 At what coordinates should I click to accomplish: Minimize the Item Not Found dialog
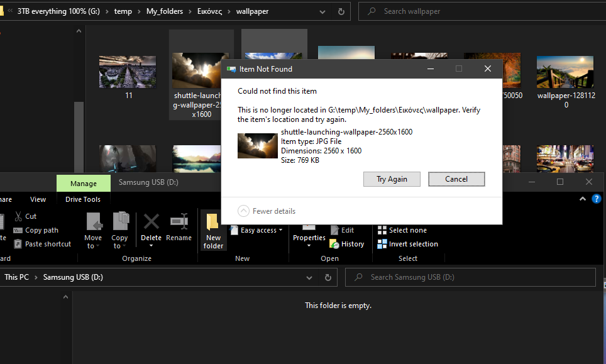pyautogui.click(x=430, y=69)
